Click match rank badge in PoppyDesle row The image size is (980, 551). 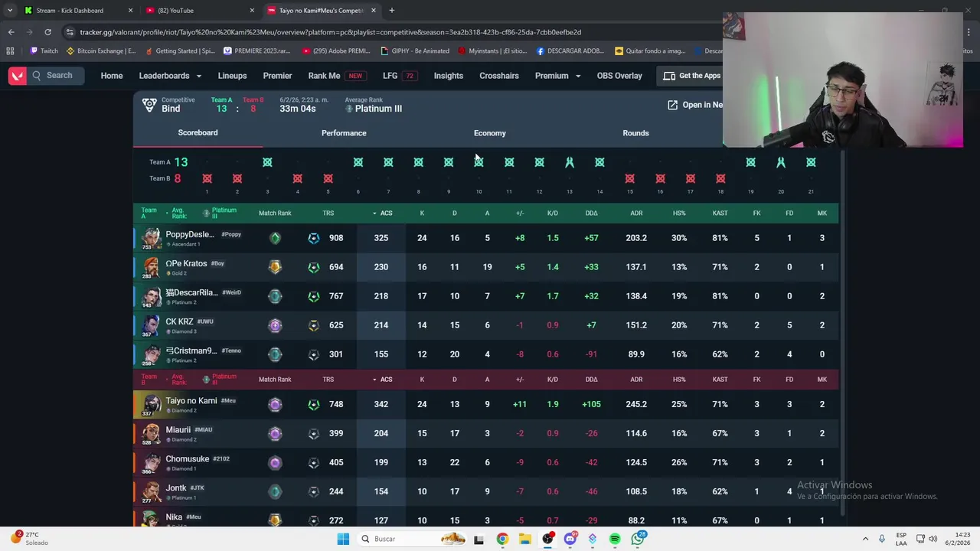(x=275, y=238)
